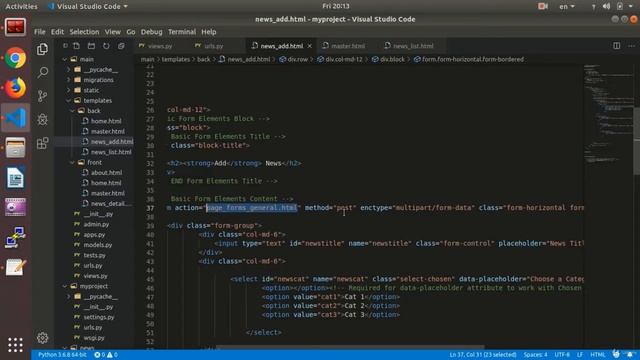This screenshot has height=360, width=640.
Task: Click the code minimap overview
Action: [x=608, y=114]
